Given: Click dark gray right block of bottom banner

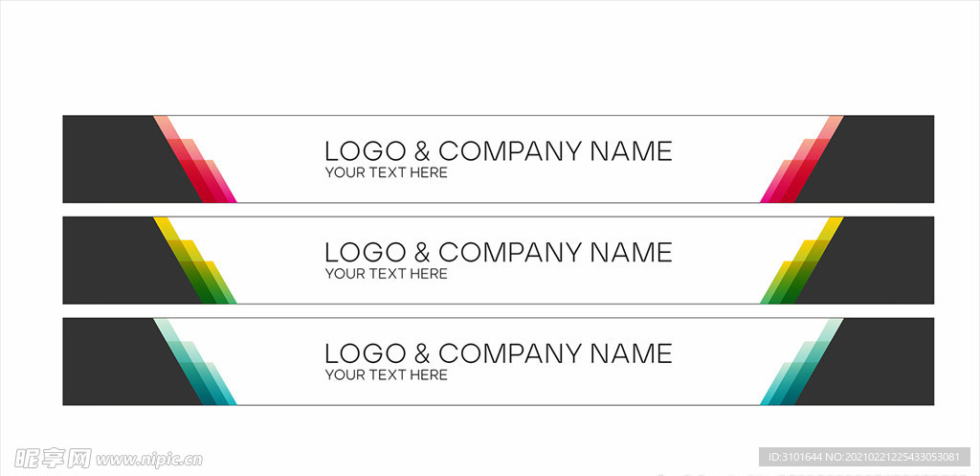Looking at the screenshot, I should 881,362.
